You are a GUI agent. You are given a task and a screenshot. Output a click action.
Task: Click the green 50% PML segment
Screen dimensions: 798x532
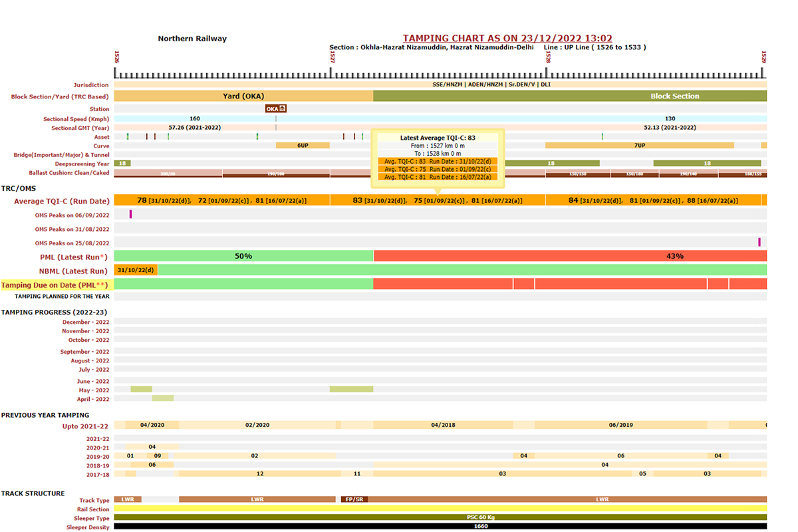(x=243, y=256)
